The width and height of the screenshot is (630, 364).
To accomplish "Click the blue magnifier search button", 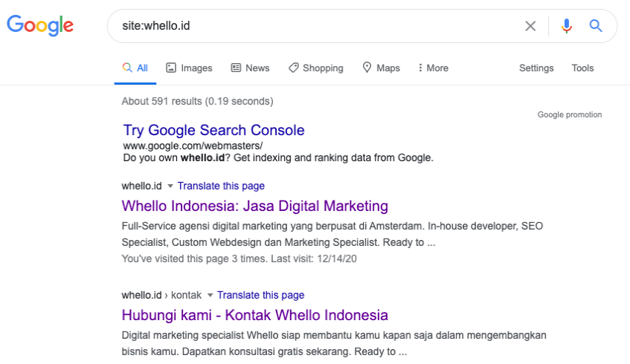I will [596, 26].
